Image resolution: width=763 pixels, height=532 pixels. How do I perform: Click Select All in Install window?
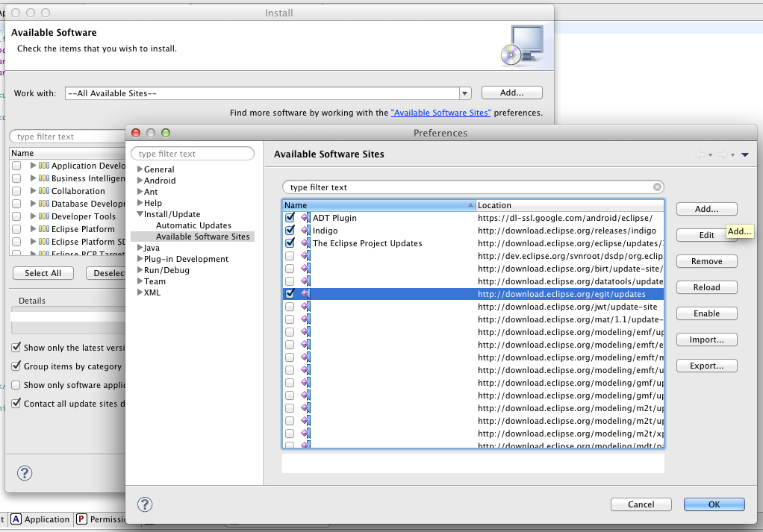pyautogui.click(x=43, y=273)
